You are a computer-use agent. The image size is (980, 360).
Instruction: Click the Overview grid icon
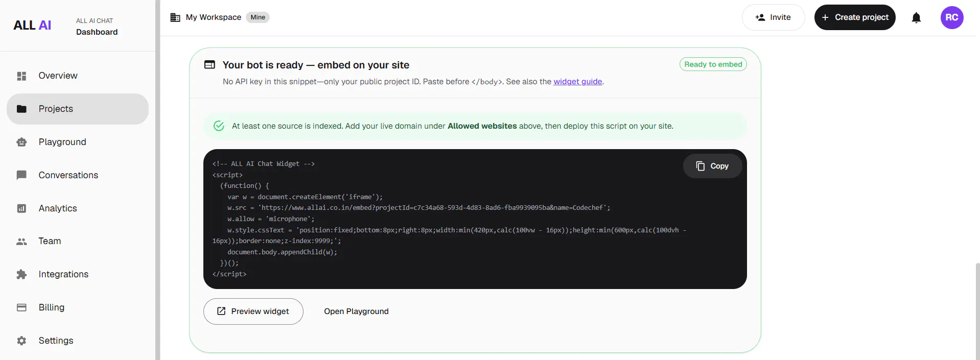21,76
